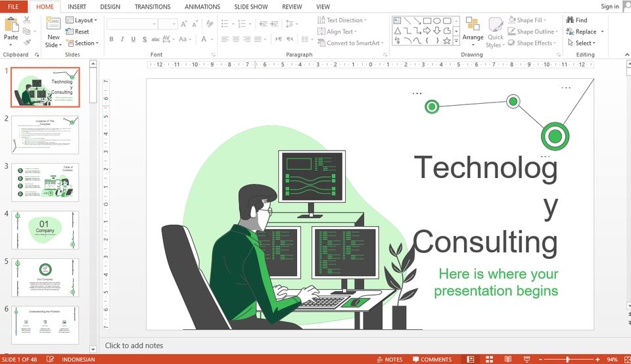The image size is (631, 364).
Task: Click the zoom out minus button
Action: point(540,359)
